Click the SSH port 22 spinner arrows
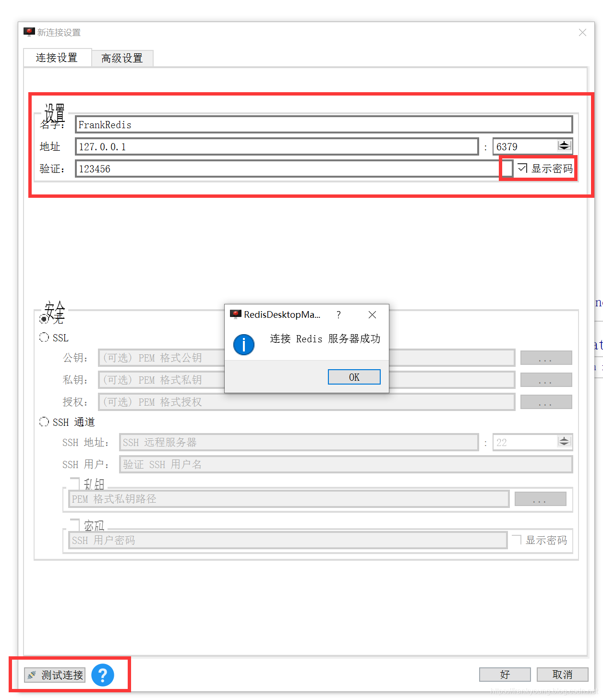 pos(564,441)
